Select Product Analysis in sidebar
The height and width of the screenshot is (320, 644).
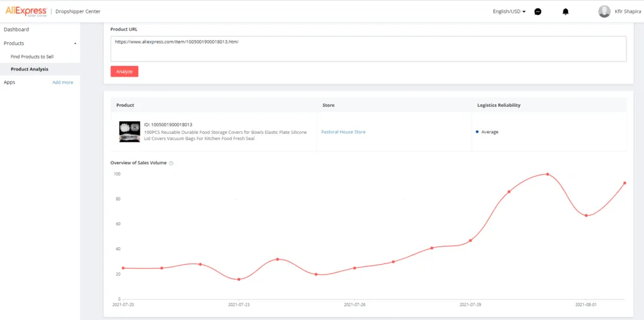30,69
